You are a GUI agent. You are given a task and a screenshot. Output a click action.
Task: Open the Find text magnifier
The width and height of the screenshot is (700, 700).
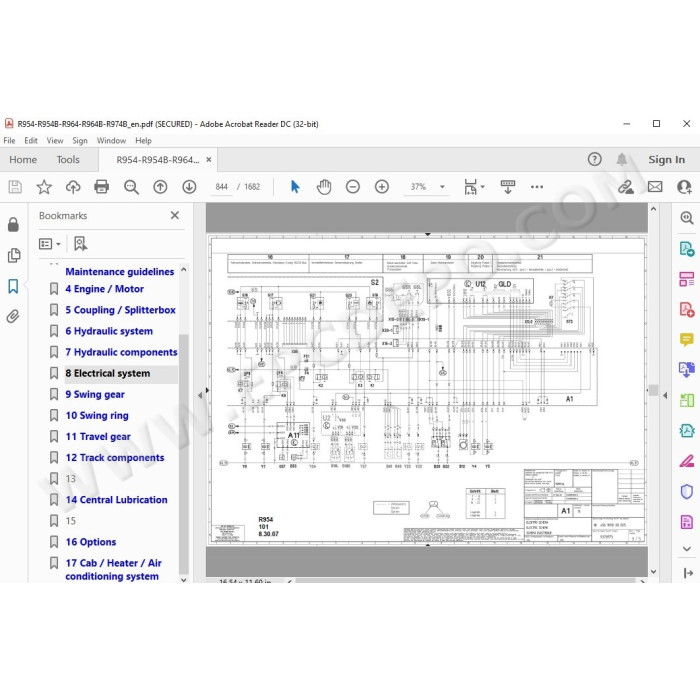point(131,187)
